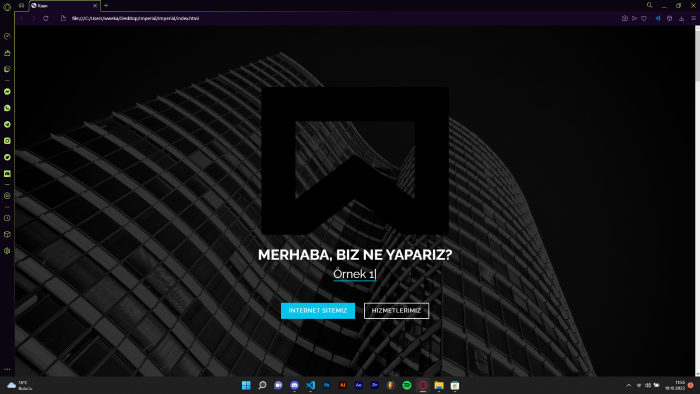Open Twitch in the sidebar
Viewport: 700px width, 394px height.
point(7,69)
